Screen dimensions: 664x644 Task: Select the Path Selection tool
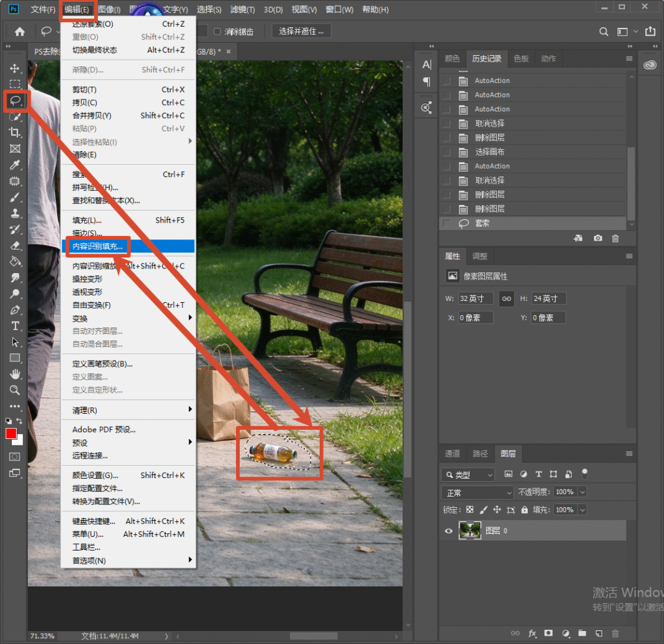(x=15, y=342)
